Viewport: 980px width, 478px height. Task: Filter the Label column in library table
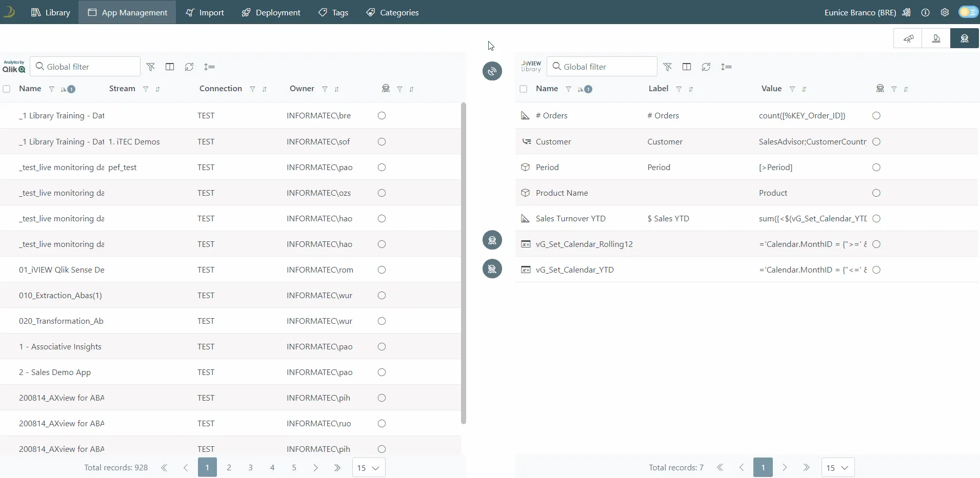679,89
